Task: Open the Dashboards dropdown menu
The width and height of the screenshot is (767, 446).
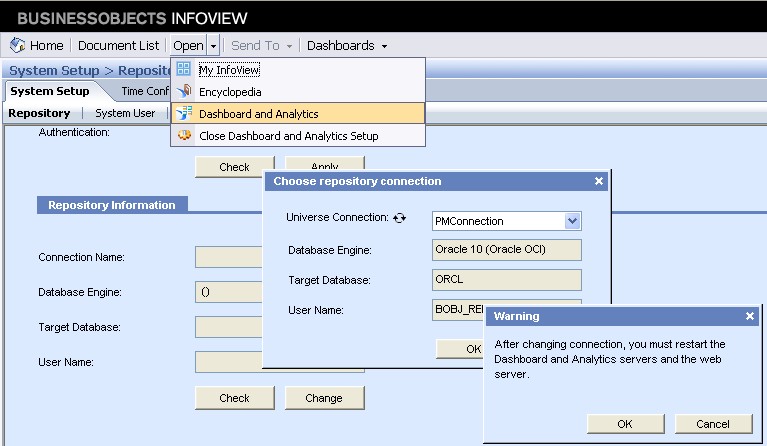Action: coord(347,46)
